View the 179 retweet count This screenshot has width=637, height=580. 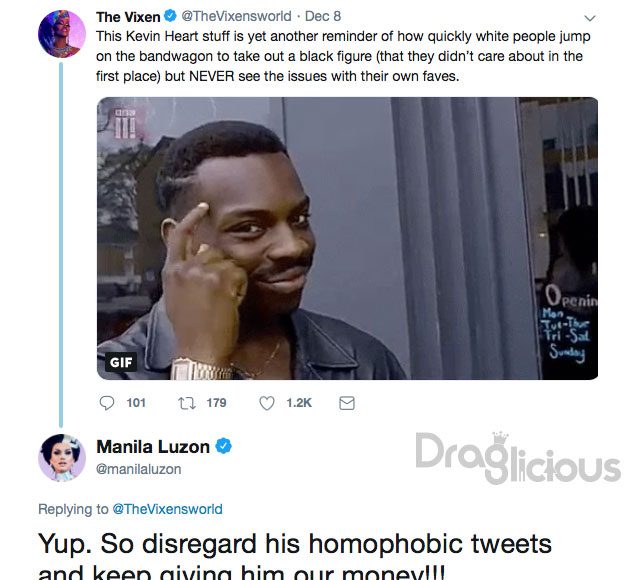point(216,403)
